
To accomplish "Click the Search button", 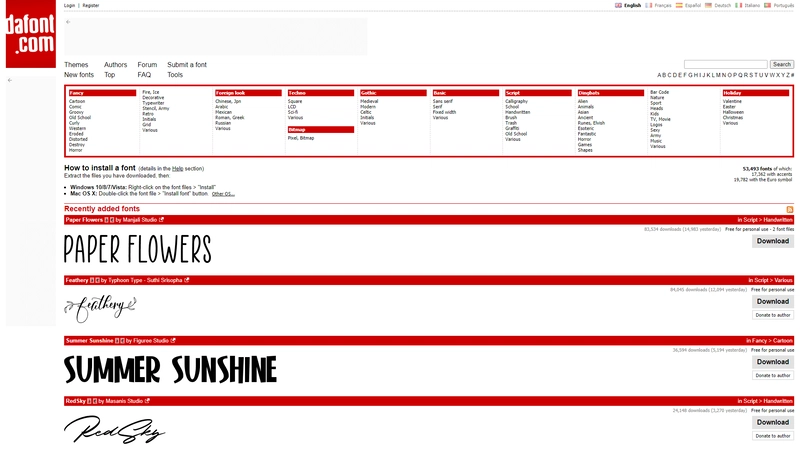I will point(782,64).
